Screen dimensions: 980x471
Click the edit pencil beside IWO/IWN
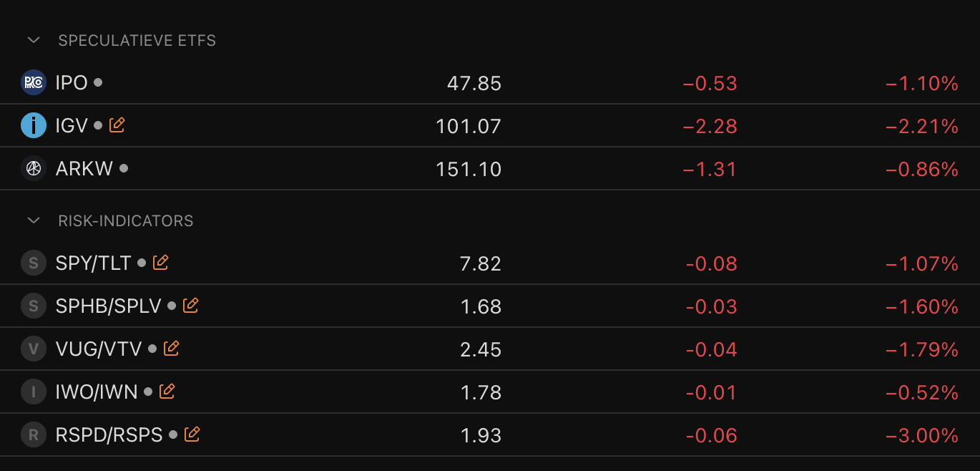167,392
